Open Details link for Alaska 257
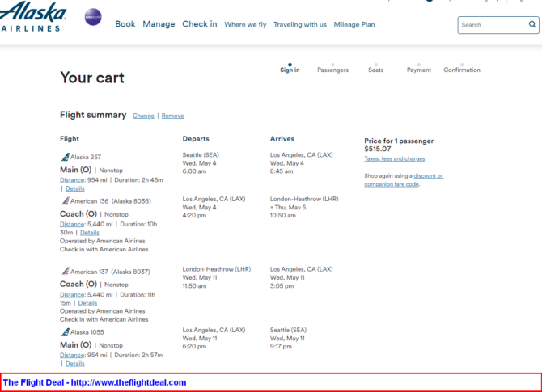Screen dimensions: 542x392 [75, 188]
